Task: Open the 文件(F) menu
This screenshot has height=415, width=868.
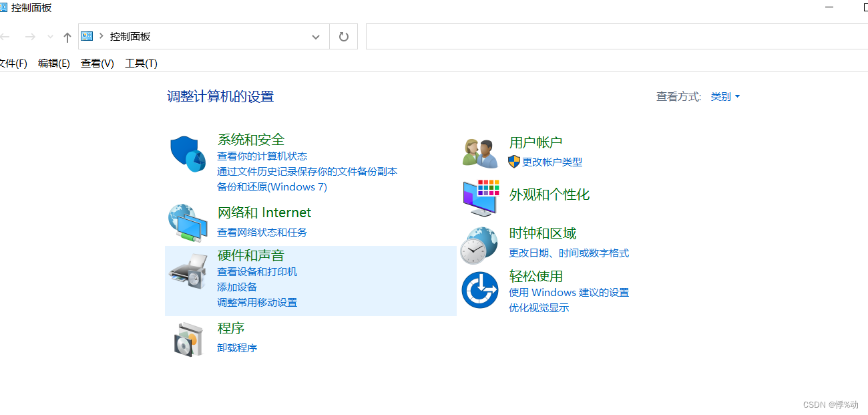Action: point(13,63)
